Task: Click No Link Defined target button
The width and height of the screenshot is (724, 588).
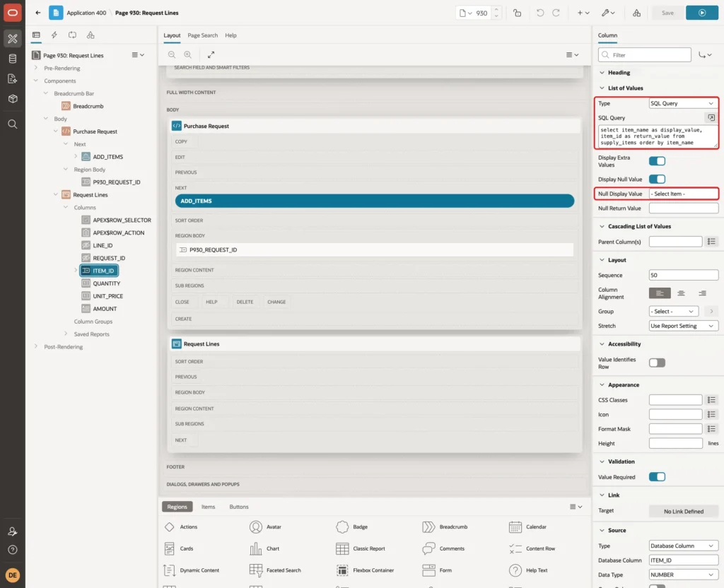Action: (x=684, y=511)
